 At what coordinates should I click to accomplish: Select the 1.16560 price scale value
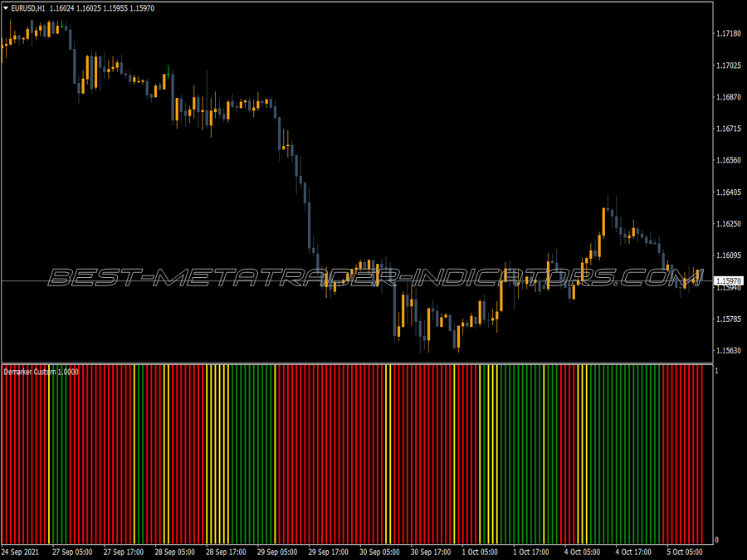click(729, 160)
